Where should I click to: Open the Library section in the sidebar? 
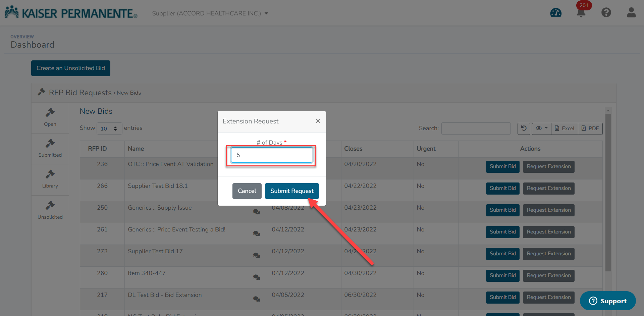click(50, 179)
